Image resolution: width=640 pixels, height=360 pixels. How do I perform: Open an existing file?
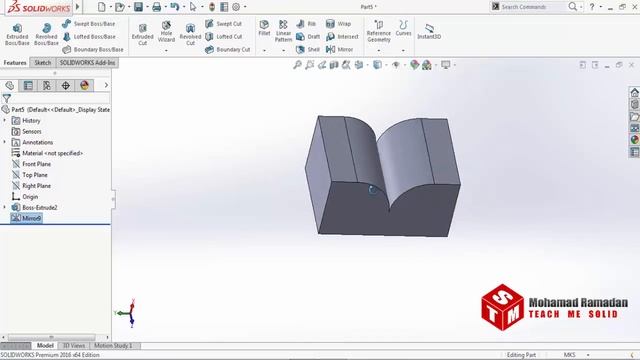click(120, 7)
